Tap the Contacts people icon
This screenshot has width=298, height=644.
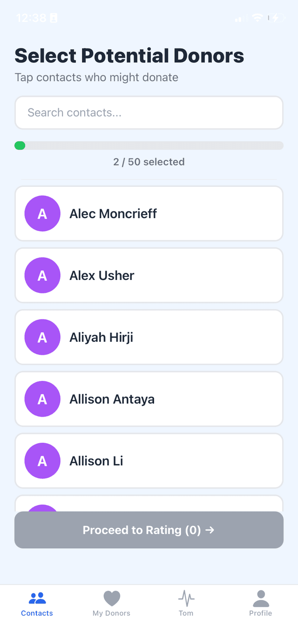coord(37,598)
